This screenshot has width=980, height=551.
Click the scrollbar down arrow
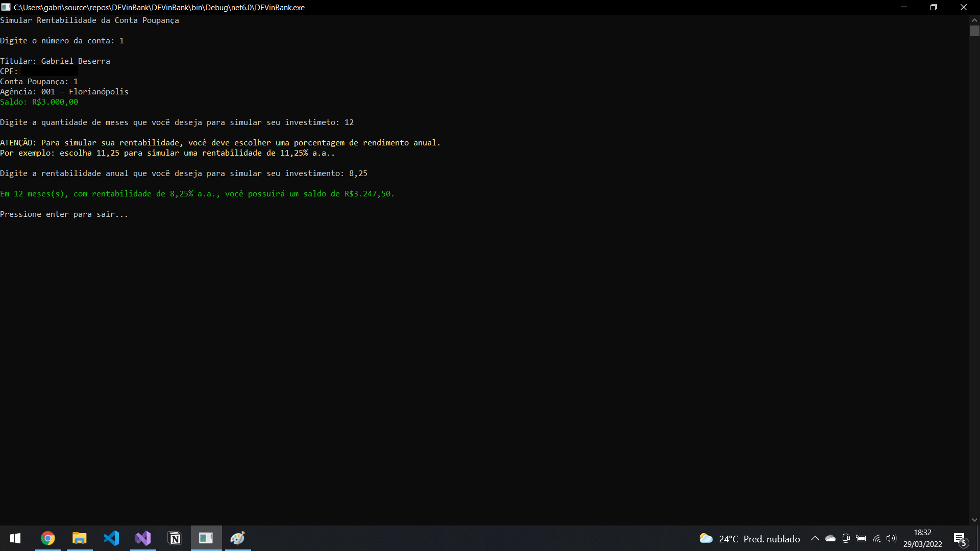coord(975,520)
